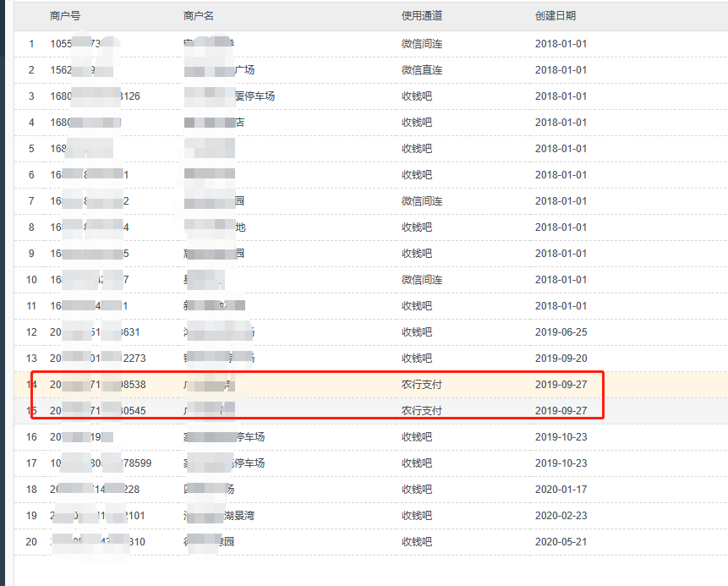728x586 pixels.
Task: Click row number 16 cell
Action: click(31, 437)
